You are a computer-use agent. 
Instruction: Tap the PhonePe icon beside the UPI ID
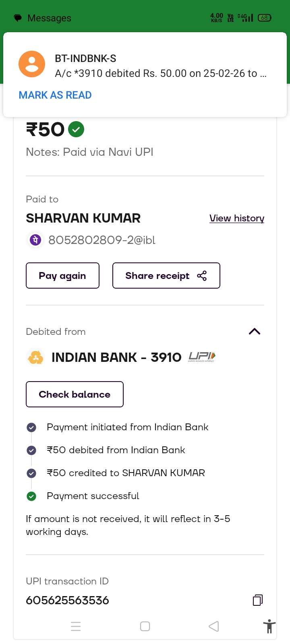pos(35,240)
